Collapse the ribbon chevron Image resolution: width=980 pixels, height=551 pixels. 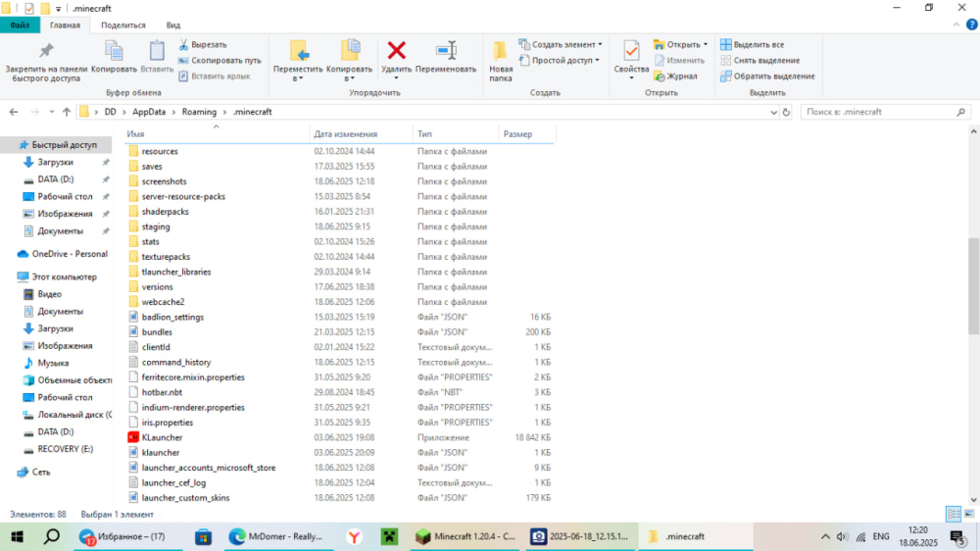(x=956, y=25)
